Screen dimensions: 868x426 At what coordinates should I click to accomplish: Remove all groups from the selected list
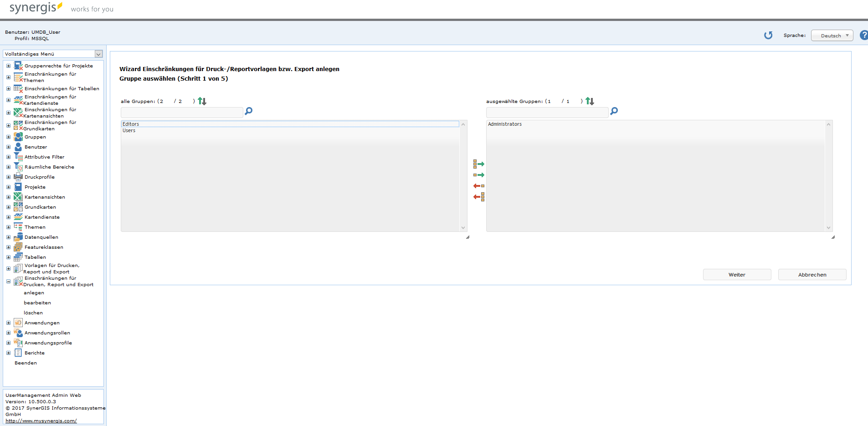click(x=478, y=197)
